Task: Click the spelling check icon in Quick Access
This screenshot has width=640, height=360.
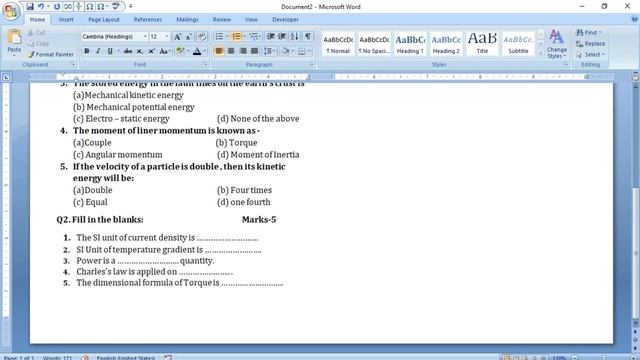Action: pos(116,7)
